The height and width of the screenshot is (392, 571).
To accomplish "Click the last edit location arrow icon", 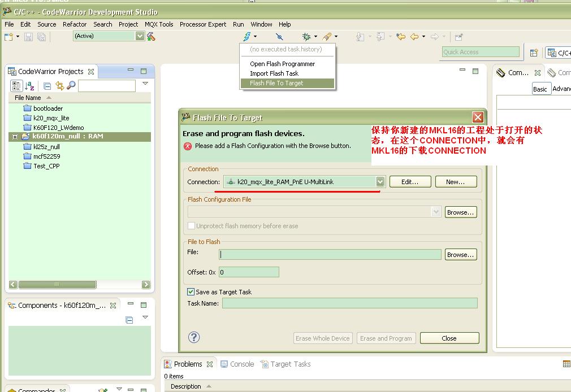I will point(401,36).
